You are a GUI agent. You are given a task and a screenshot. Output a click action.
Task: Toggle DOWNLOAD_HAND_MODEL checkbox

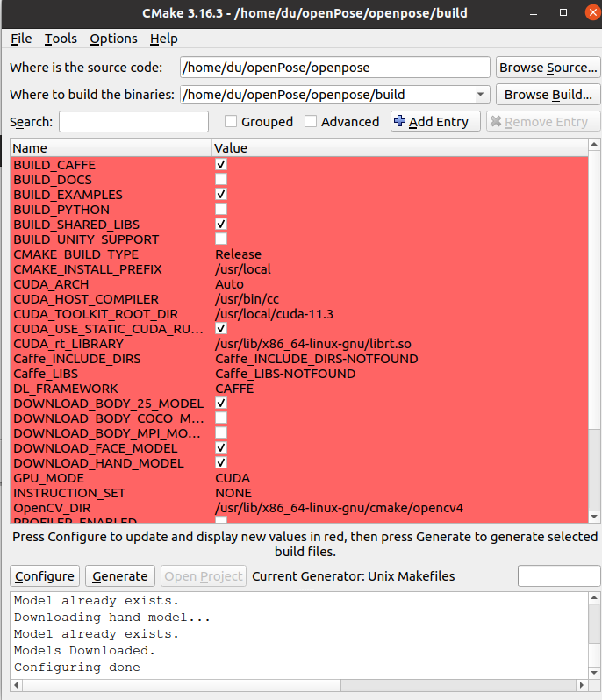tap(221, 462)
